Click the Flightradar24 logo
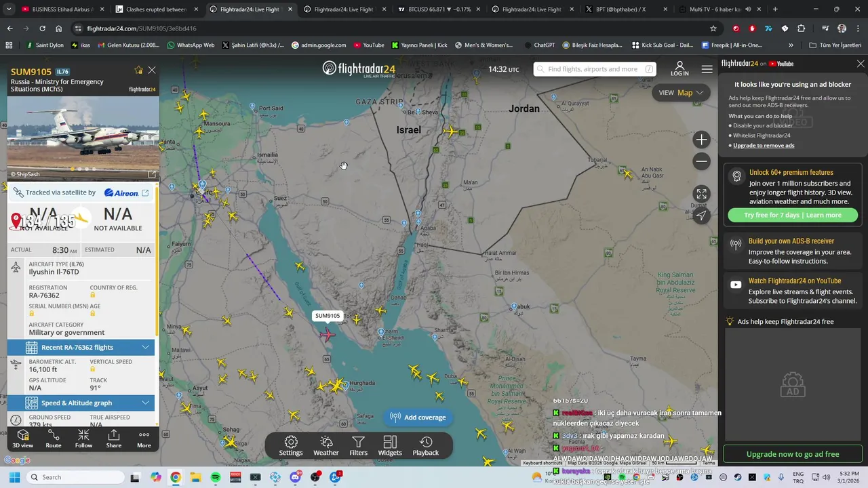The image size is (868, 488). [359, 69]
